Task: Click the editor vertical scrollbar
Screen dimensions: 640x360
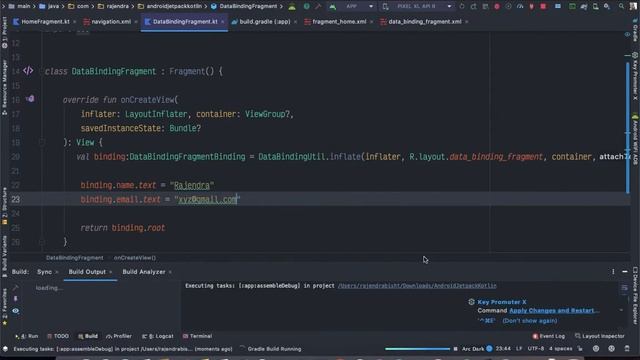Action: pyautogui.click(x=628, y=127)
